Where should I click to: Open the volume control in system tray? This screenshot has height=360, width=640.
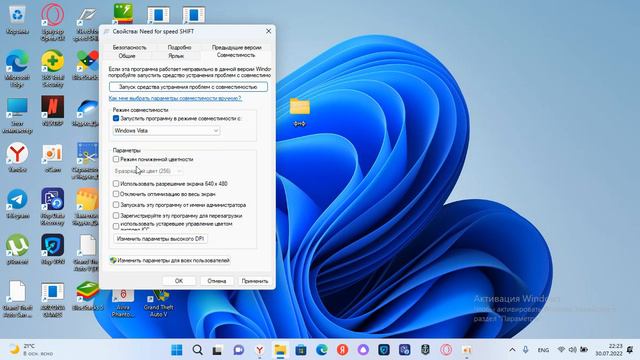pyautogui.click(x=573, y=350)
